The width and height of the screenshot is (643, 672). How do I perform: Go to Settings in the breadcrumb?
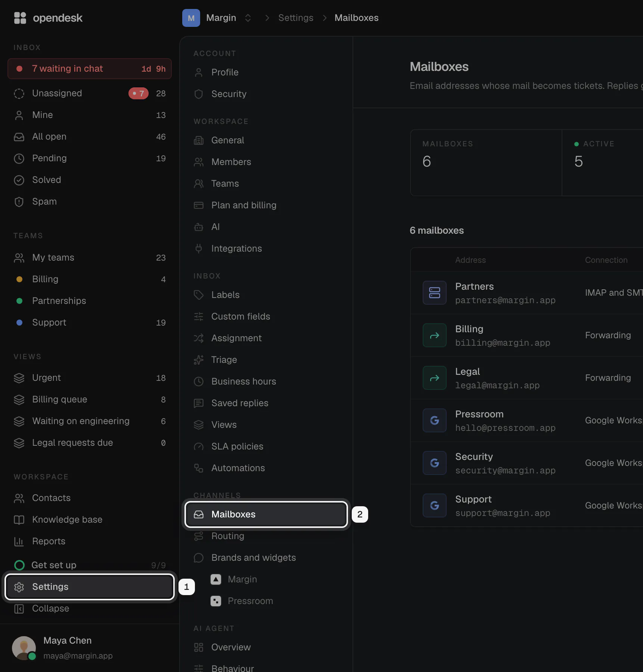296,18
